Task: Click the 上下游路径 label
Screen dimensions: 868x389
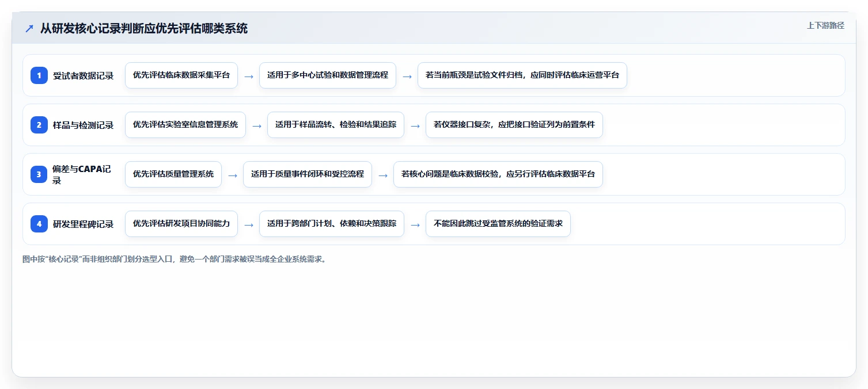Action: [825, 25]
